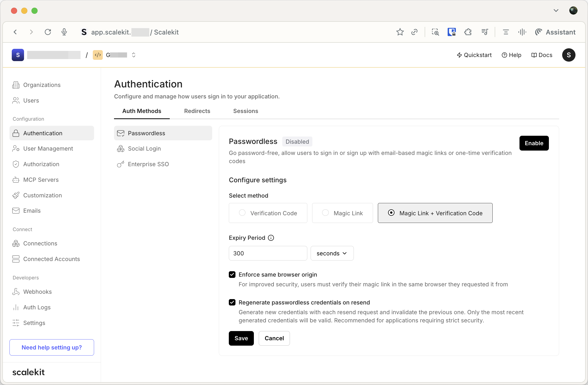Image resolution: width=588 pixels, height=385 pixels.
Task: Click the browser extensions puzzle icon
Action: pyautogui.click(x=468, y=32)
